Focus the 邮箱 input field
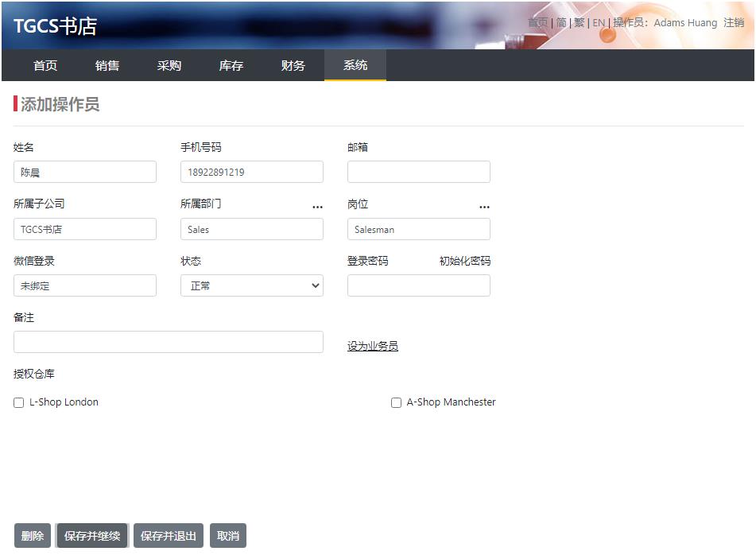Screen dimensions: 756x555 (419, 173)
